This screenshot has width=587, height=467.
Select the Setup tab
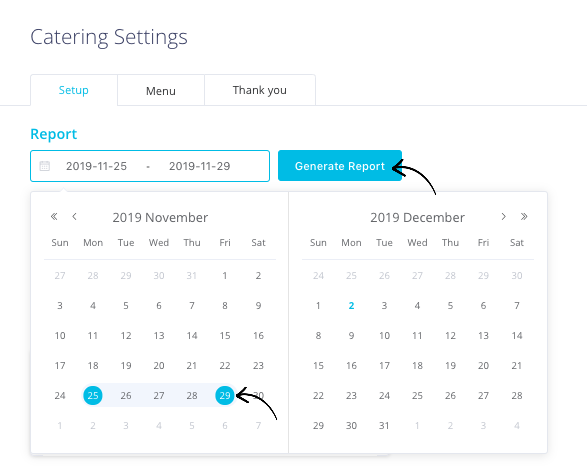coord(74,90)
